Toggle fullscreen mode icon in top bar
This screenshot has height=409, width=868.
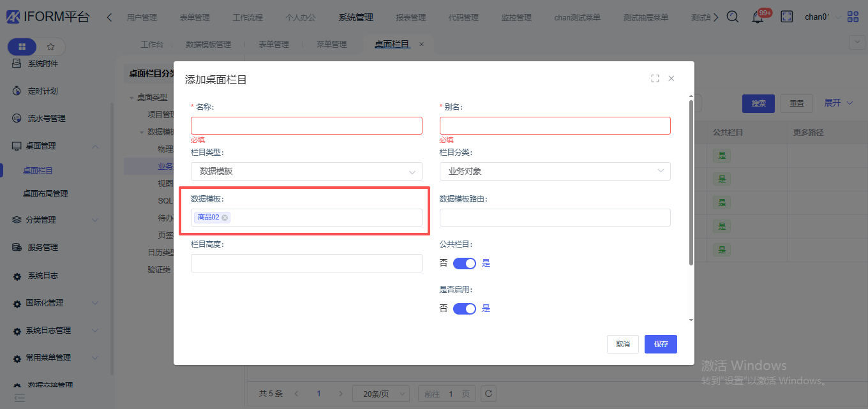tap(787, 17)
